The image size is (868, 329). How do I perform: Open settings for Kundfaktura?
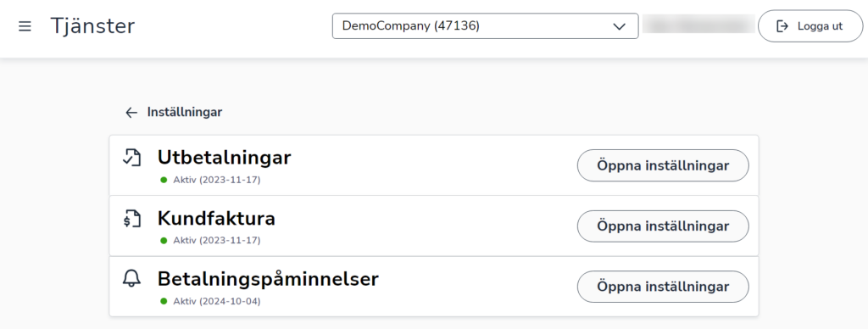point(663,226)
